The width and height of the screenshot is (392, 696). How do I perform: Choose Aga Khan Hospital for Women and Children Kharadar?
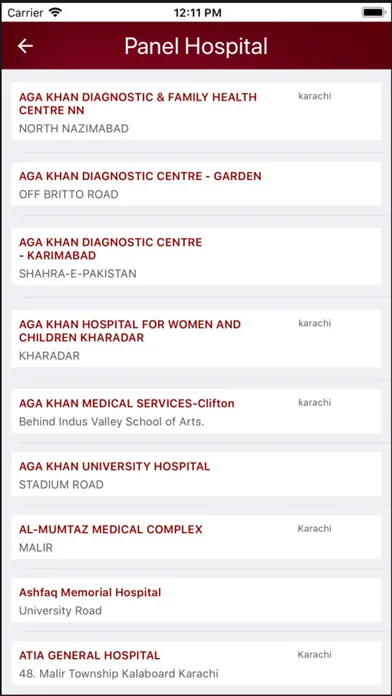(196, 339)
